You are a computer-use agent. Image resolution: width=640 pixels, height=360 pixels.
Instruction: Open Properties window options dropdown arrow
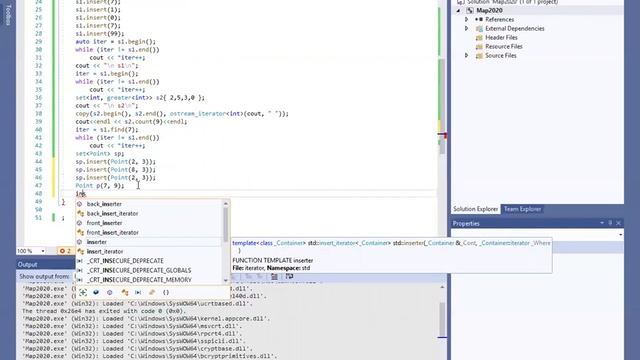coord(602,223)
